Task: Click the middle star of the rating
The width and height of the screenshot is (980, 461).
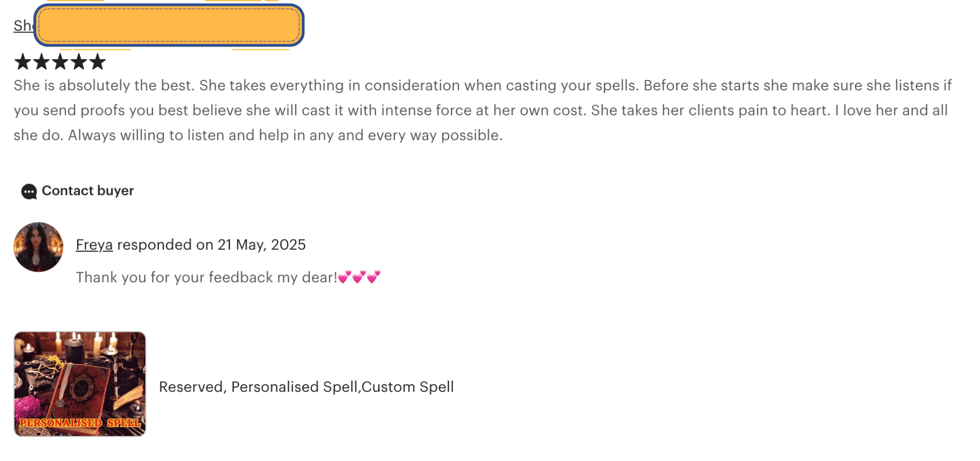Action: [60, 62]
